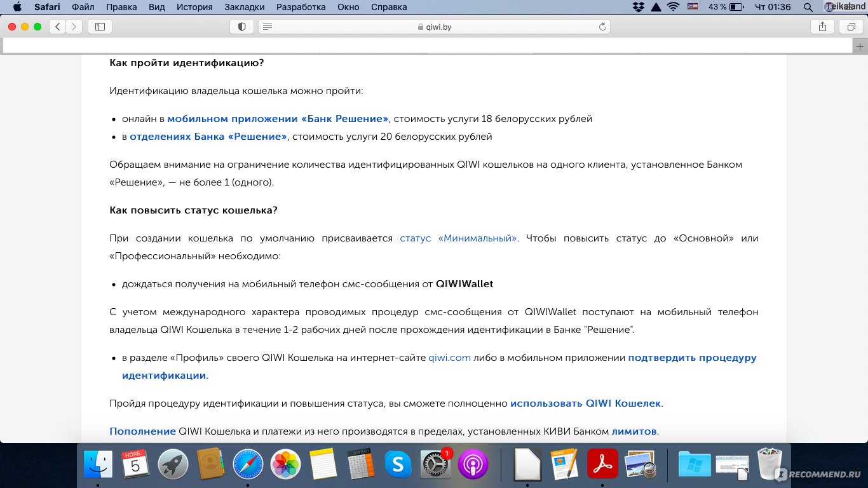Open Notes from the Dock

pyautogui.click(x=323, y=464)
